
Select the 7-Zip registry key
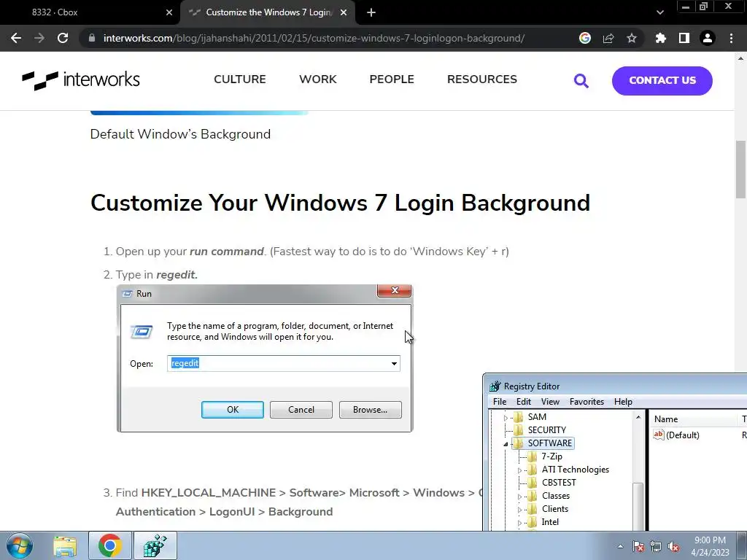click(551, 456)
